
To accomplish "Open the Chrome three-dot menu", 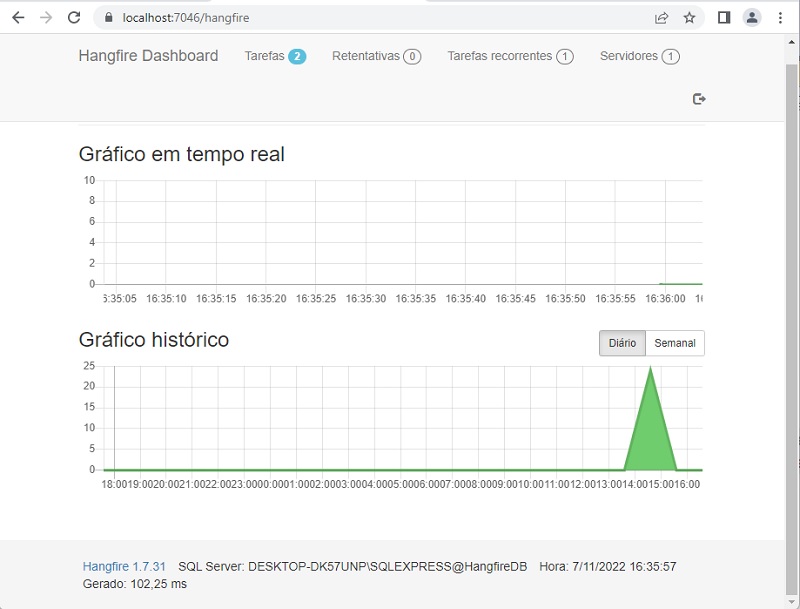I will coord(780,18).
